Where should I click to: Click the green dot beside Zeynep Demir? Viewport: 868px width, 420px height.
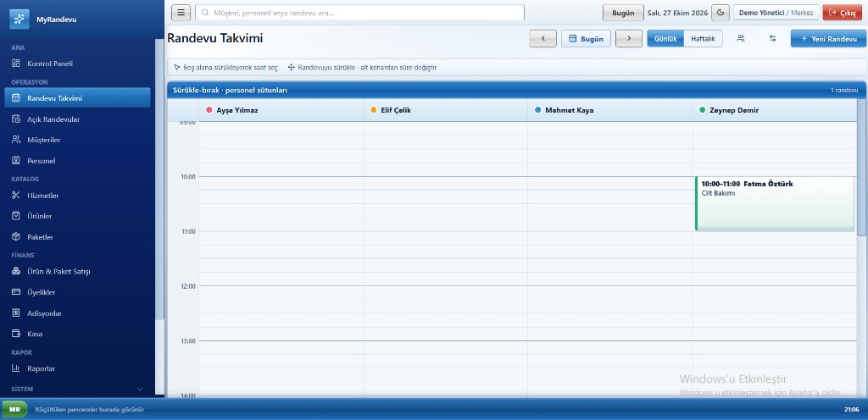pos(703,110)
